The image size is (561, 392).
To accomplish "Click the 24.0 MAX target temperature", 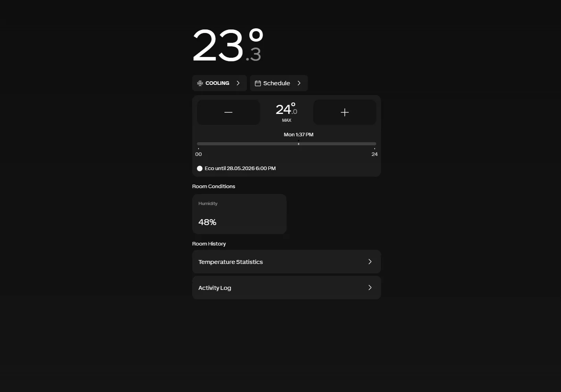I will pyautogui.click(x=287, y=112).
